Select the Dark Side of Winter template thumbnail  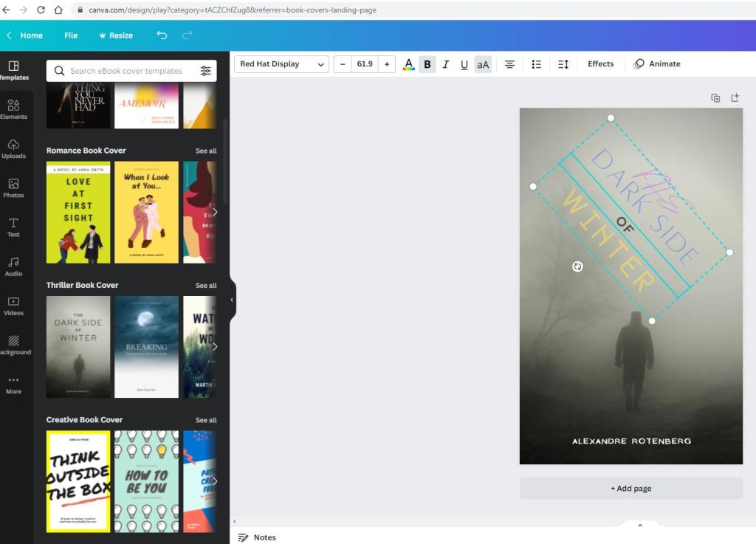(x=78, y=346)
